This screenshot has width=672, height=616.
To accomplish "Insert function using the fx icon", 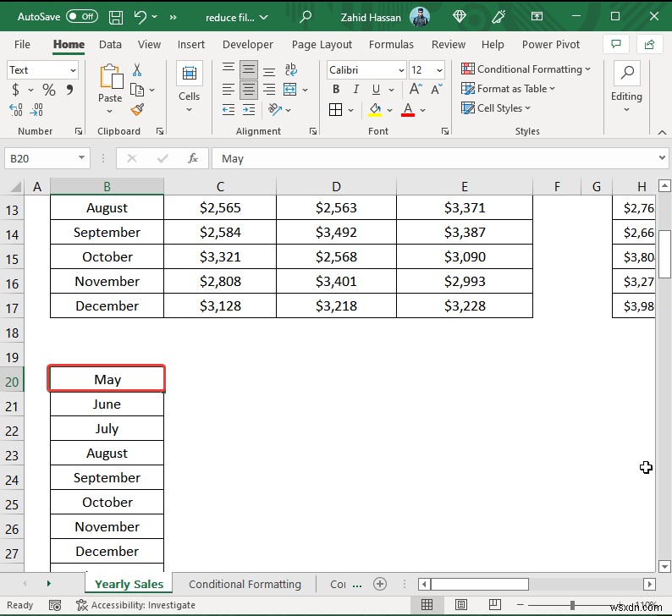I will [x=192, y=158].
